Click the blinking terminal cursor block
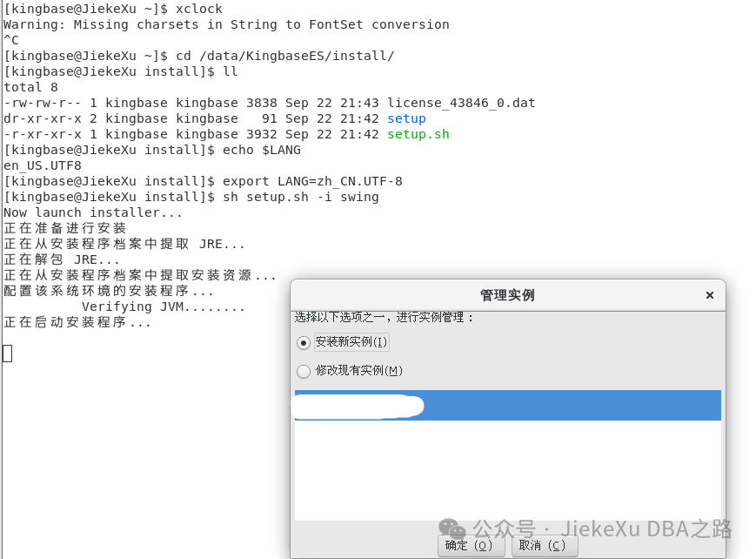Image resolution: width=756 pixels, height=559 pixels. [7, 353]
